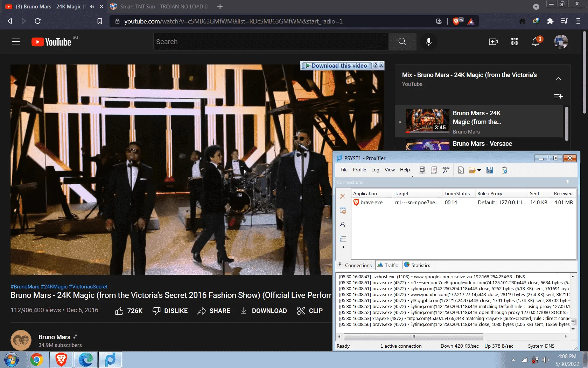Click the window-minus icon in Proxifier connections sidebar
This screenshot has height=368, width=588.
pos(343,210)
